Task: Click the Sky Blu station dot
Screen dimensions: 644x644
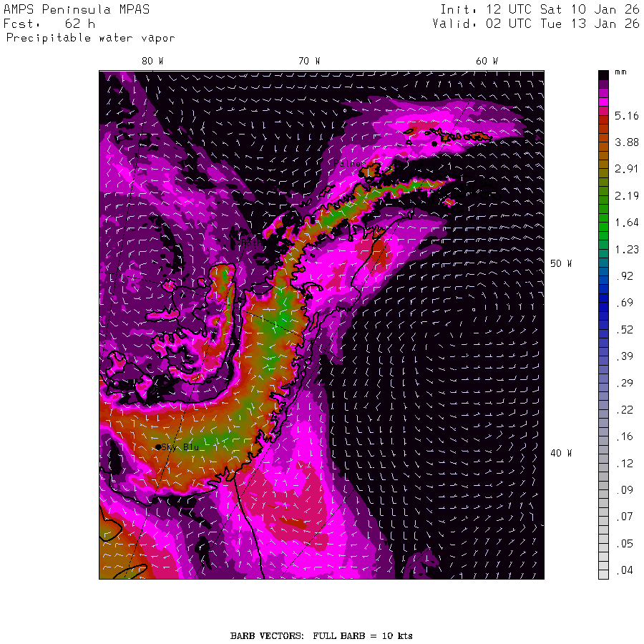Action: 158,447
